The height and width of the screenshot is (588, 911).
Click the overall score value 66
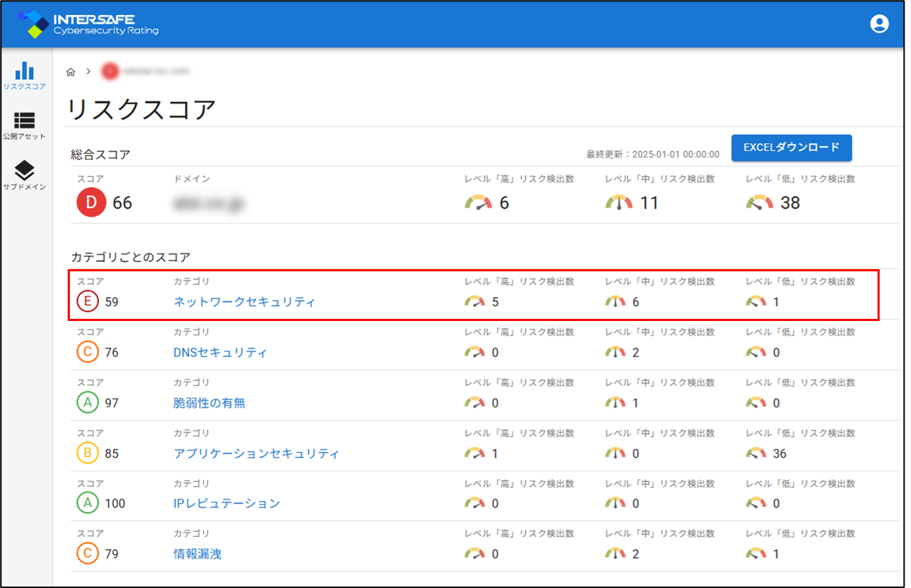122,203
